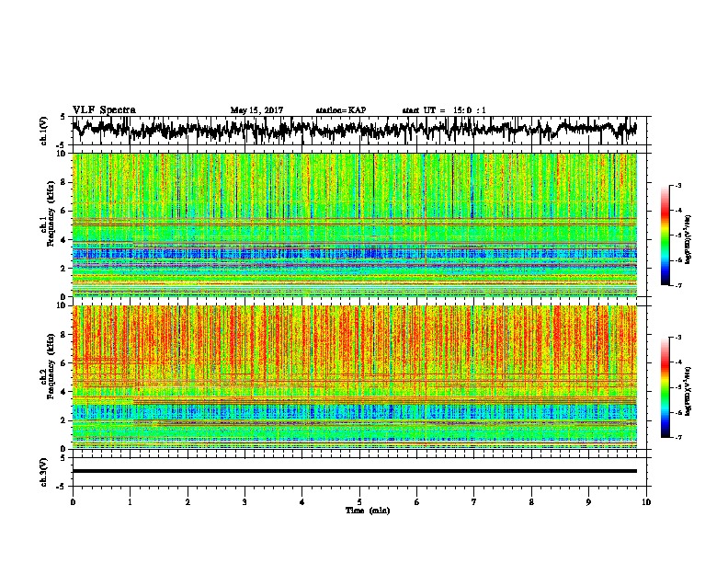Click inside the ch.1 spectrogram panel
The image size is (728, 563).
pyautogui.click(x=354, y=224)
